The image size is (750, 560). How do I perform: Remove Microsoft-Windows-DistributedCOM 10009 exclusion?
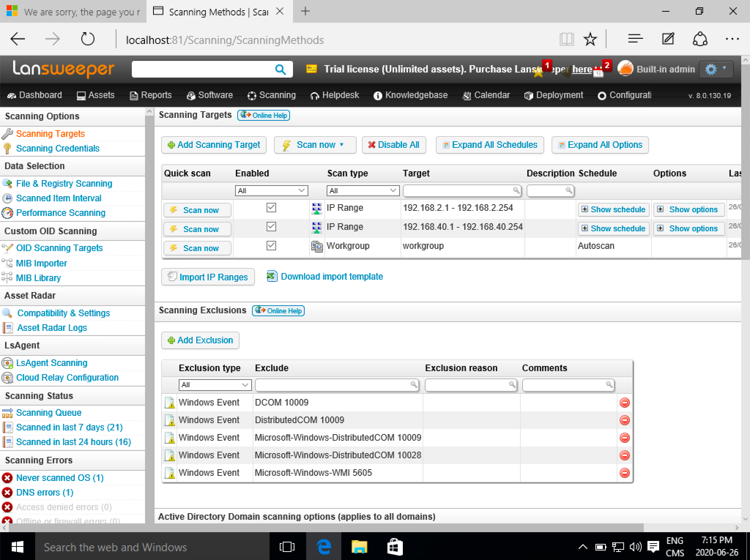click(x=625, y=438)
